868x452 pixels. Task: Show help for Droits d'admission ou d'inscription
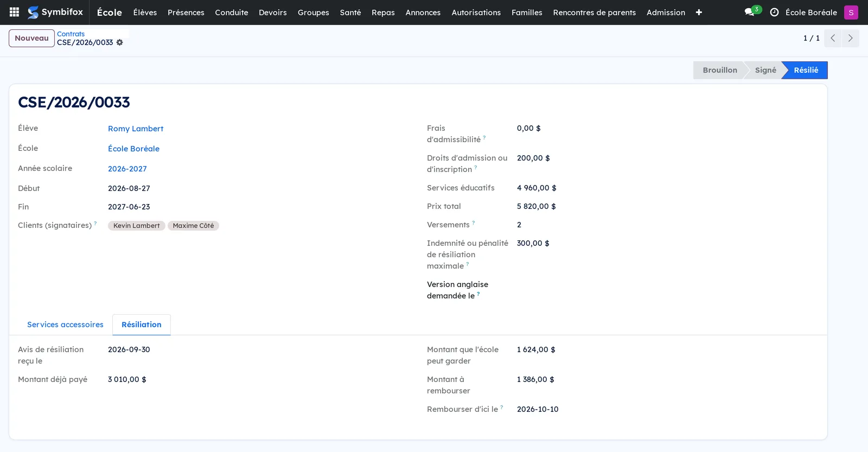[476, 167]
